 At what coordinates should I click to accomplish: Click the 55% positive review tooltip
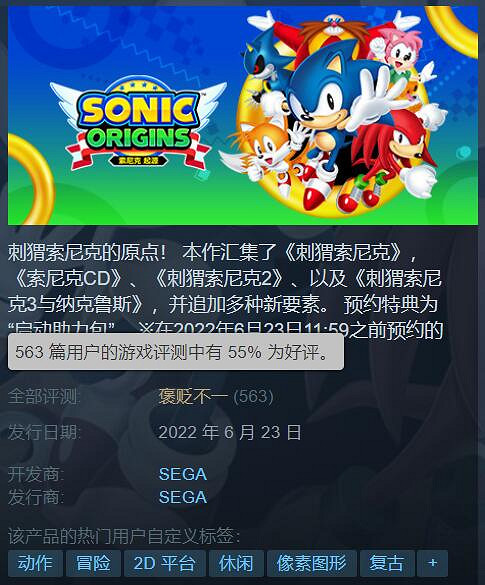[x=176, y=352]
